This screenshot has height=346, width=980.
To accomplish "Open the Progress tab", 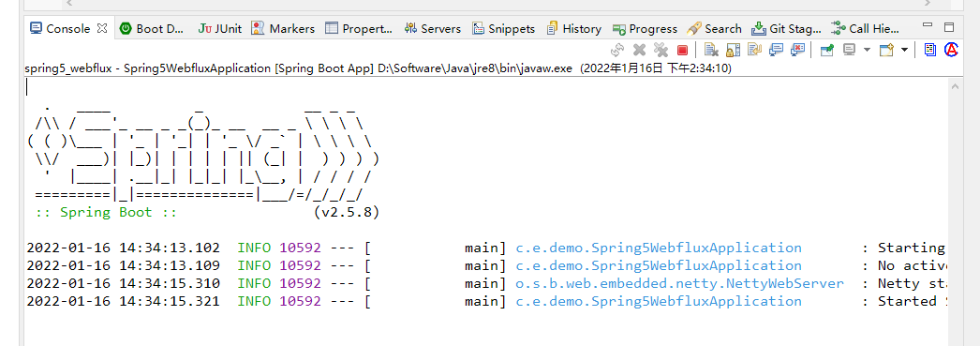I will tap(645, 28).
